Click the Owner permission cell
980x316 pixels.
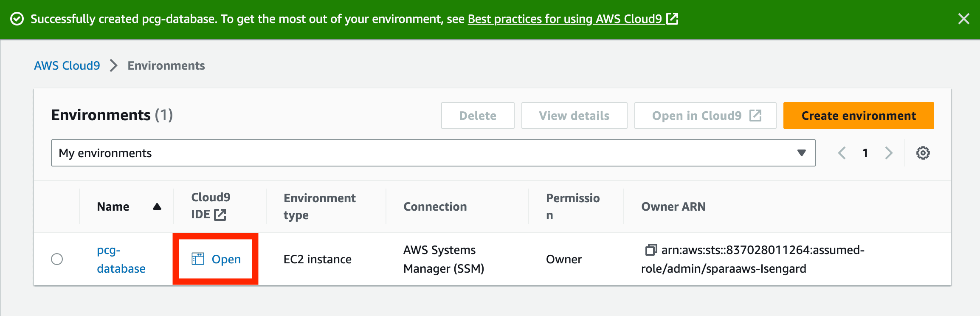[564, 259]
